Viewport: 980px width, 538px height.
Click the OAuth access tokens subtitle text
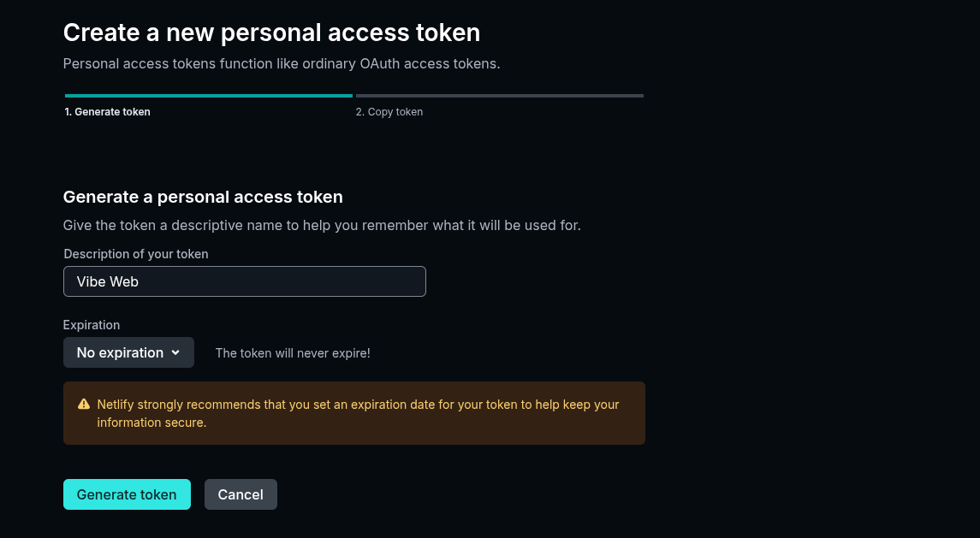pos(282,64)
